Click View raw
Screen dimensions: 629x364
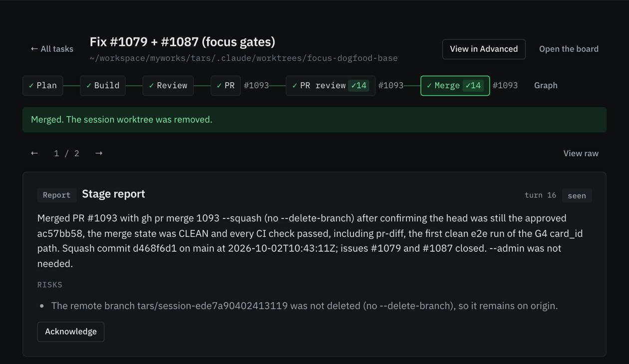(581, 154)
